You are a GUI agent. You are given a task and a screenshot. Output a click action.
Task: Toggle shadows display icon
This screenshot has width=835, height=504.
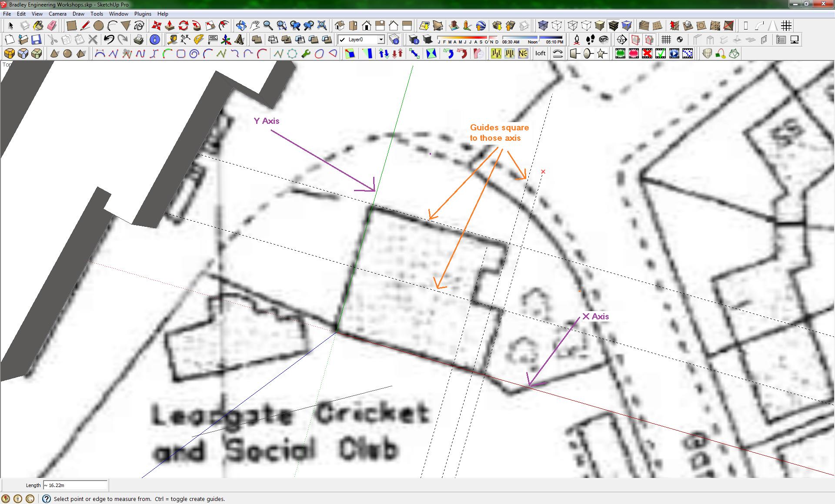(x=428, y=40)
